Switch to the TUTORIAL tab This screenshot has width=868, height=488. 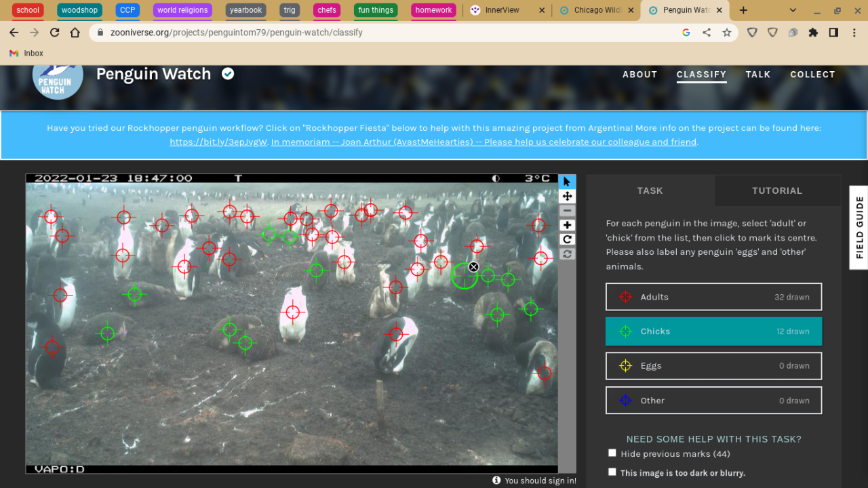coord(777,190)
